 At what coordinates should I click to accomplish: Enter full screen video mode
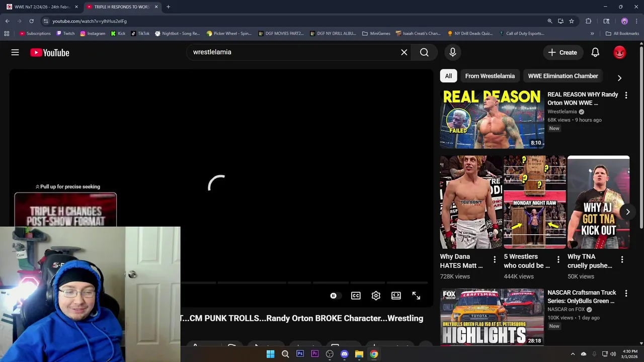click(416, 296)
